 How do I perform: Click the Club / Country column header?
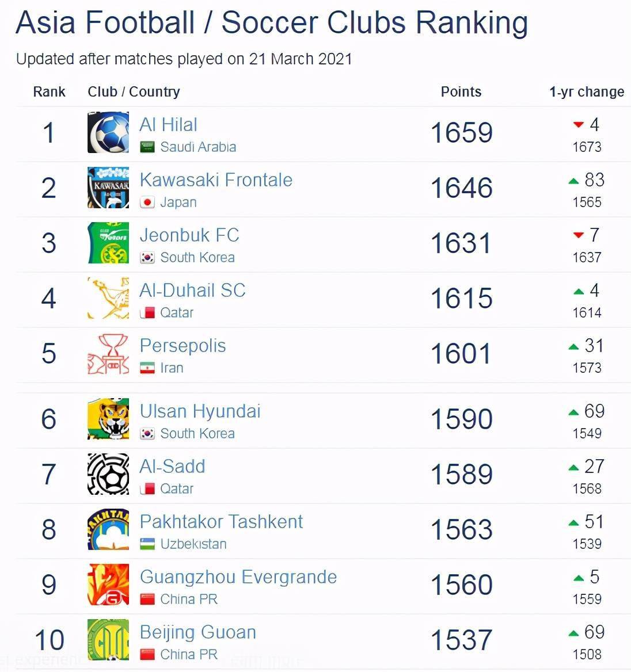click(134, 91)
